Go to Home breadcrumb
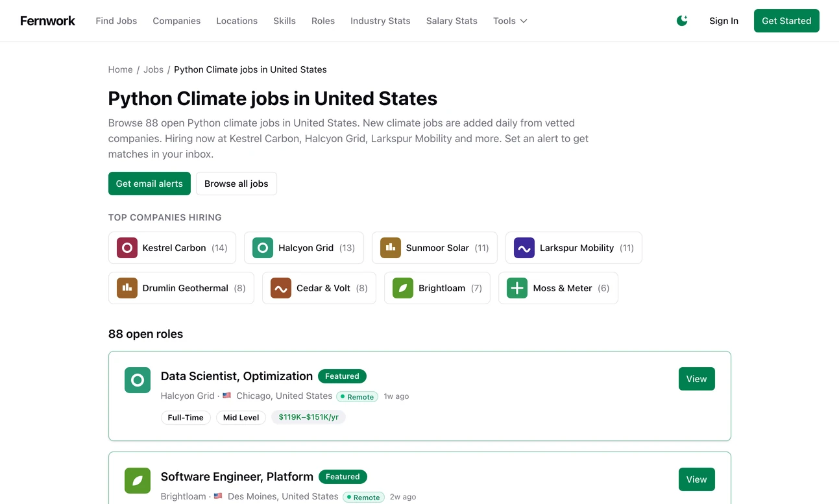 pos(120,69)
